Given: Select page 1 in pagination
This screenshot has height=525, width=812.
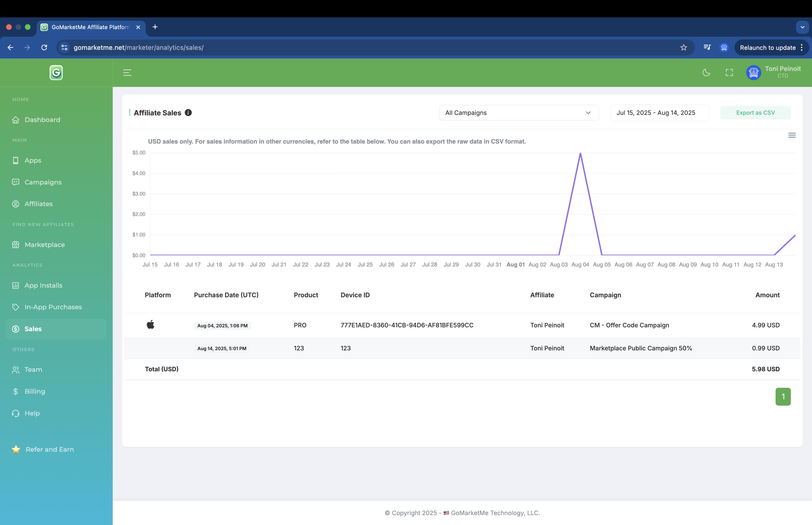Looking at the screenshot, I should (783, 396).
